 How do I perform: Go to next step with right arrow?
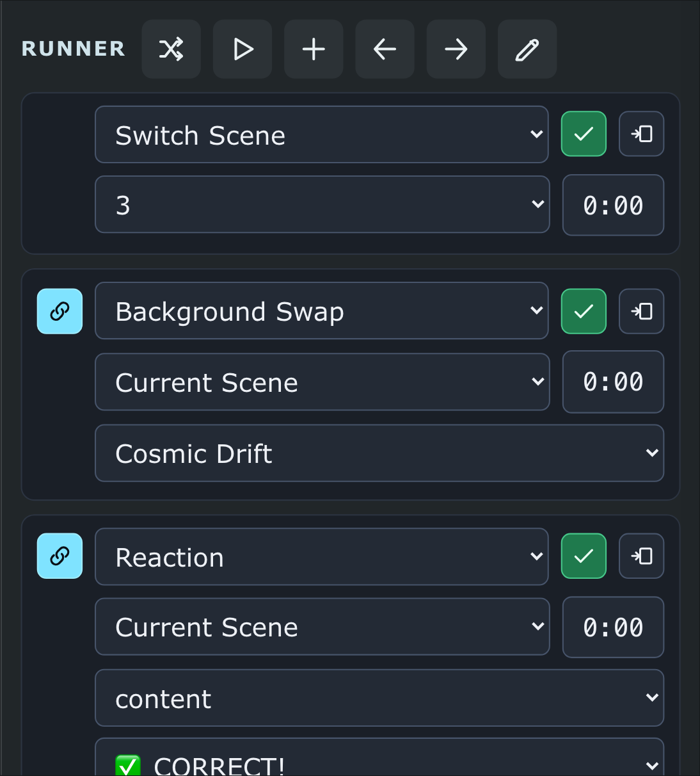click(456, 49)
